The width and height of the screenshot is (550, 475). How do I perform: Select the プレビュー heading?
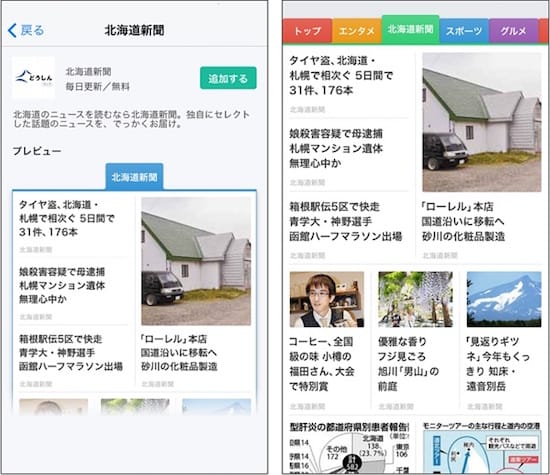(36, 151)
